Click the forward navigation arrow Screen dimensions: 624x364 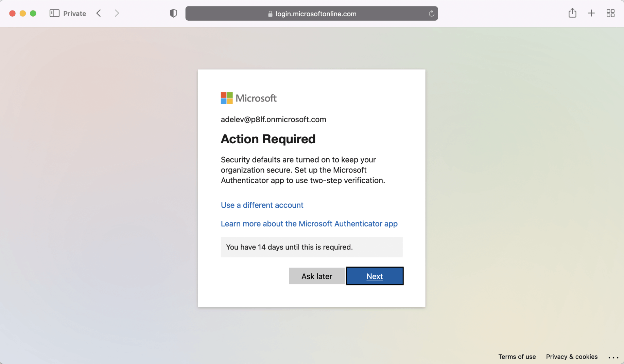(x=117, y=13)
